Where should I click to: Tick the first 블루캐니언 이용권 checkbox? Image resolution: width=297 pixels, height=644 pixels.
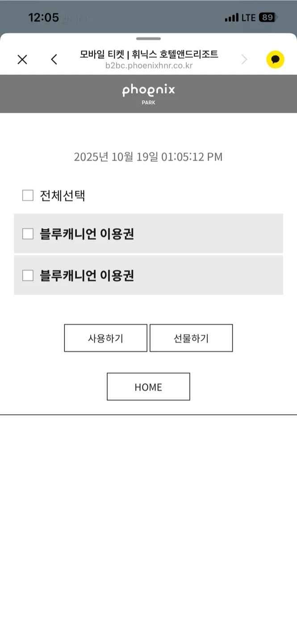28,234
